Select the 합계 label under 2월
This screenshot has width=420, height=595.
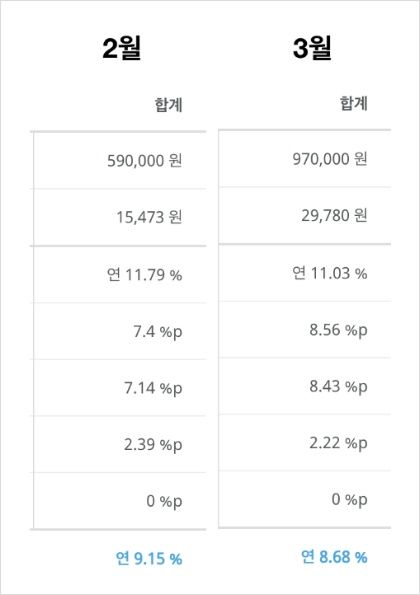168,105
